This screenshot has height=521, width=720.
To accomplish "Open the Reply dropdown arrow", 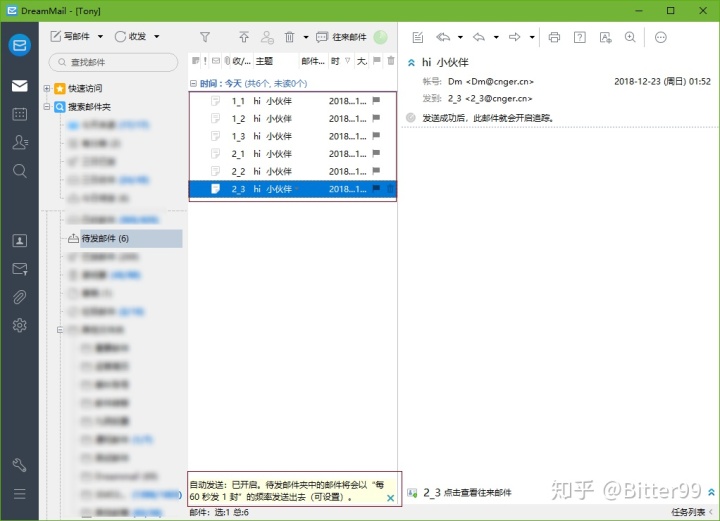I will tap(496, 37).
